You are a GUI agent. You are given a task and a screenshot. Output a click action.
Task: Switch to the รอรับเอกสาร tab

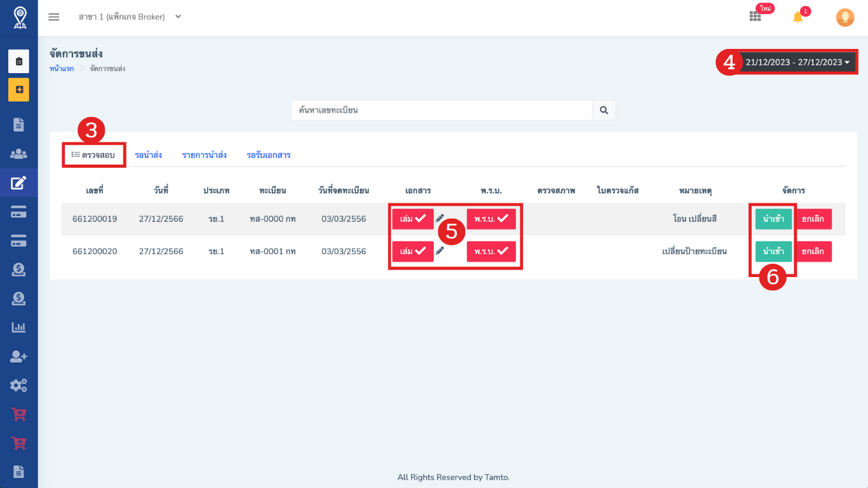click(x=269, y=155)
